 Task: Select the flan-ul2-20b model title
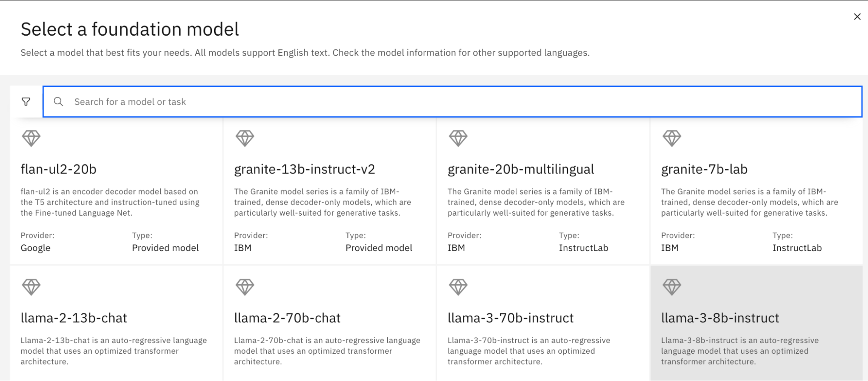(x=59, y=169)
